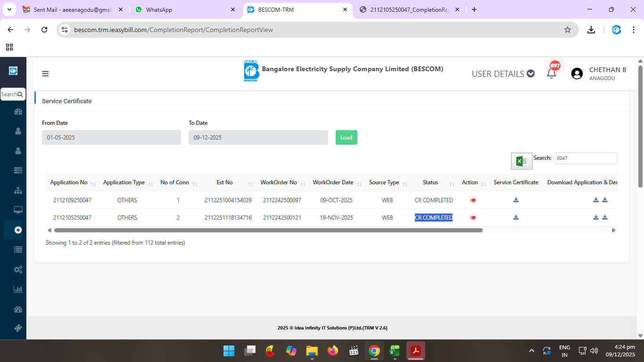The height and width of the screenshot is (362, 644).
Task: Click the table horizontal scrollbar
Action: coord(268,230)
